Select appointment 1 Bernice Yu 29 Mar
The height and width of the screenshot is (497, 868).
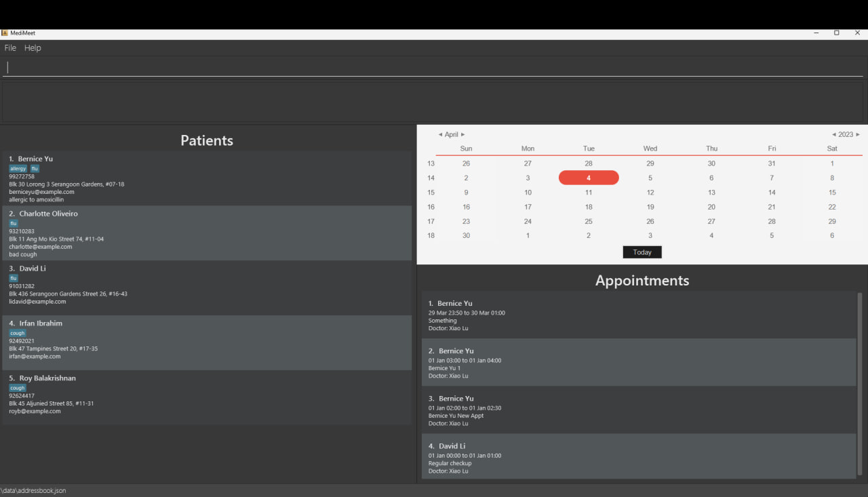639,315
